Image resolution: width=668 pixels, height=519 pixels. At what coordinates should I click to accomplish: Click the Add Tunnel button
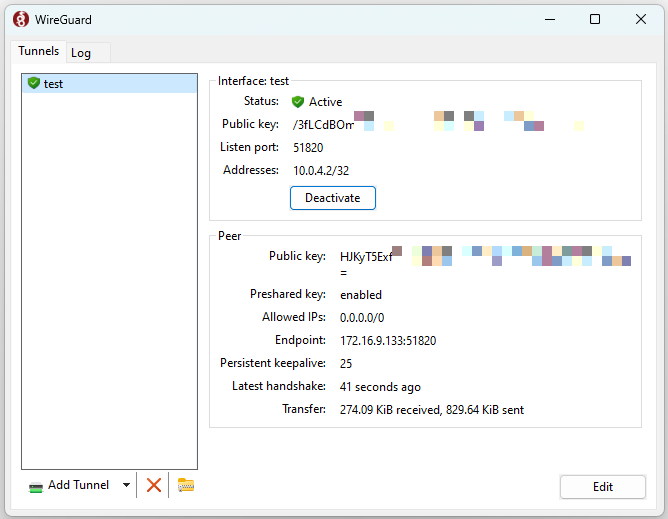[x=69, y=485]
